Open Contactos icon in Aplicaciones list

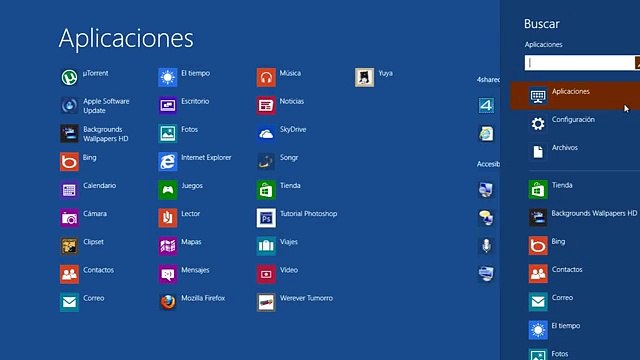(x=69, y=274)
